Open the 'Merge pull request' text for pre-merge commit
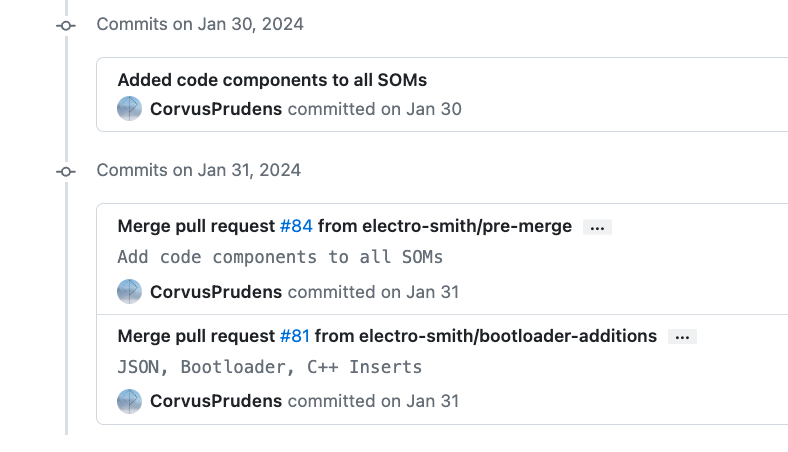 [x=196, y=226]
